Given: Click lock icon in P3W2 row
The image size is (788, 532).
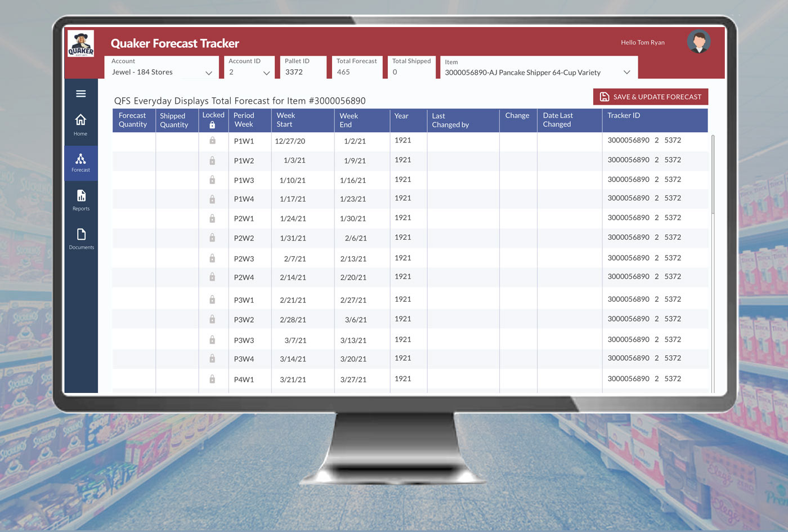Looking at the screenshot, I should [x=212, y=319].
